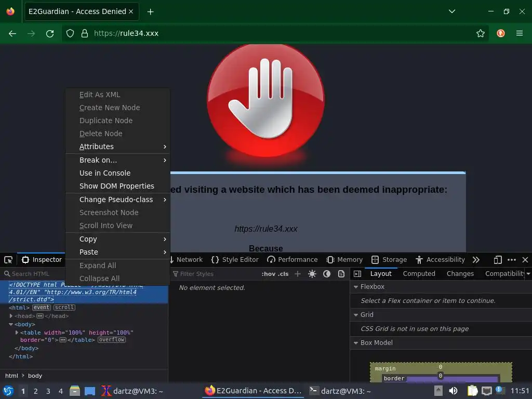Open the Firefox hamburger application menu
The image size is (532, 399).
(x=520, y=33)
